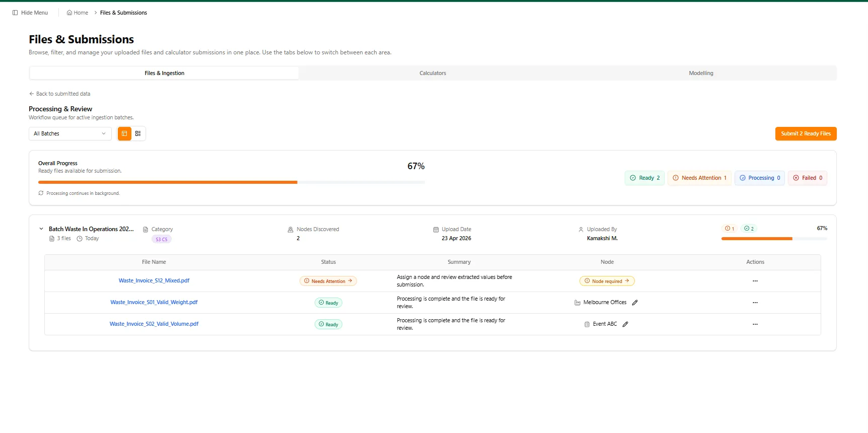Open the All Batches dropdown
The width and height of the screenshot is (868, 433).
point(70,133)
